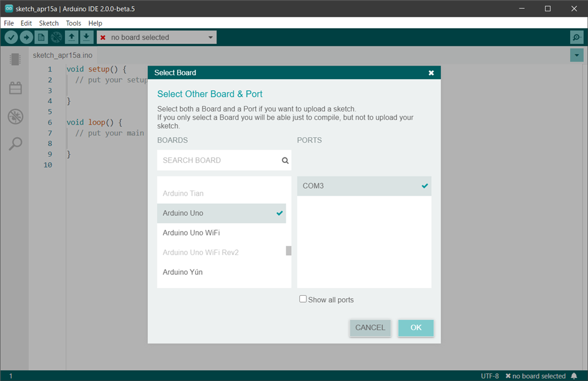Click the Debug bug toolbar icon
The height and width of the screenshot is (381, 588).
(x=56, y=37)
